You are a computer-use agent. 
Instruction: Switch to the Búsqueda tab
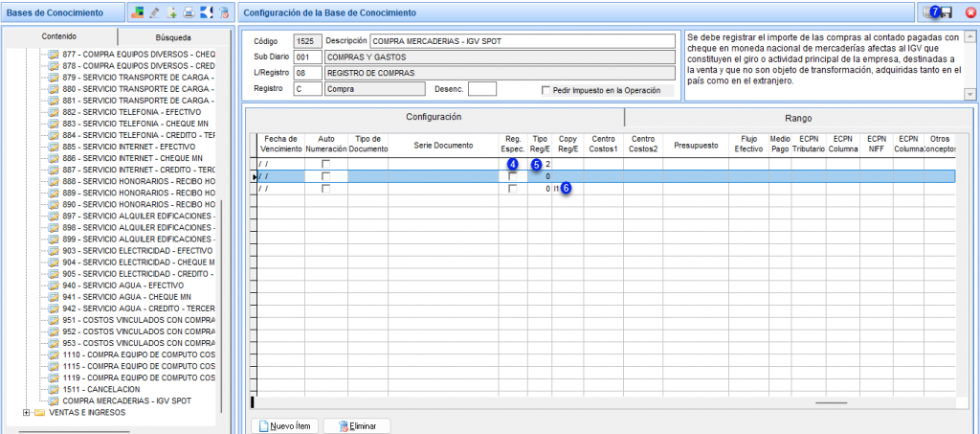(173, 37)
